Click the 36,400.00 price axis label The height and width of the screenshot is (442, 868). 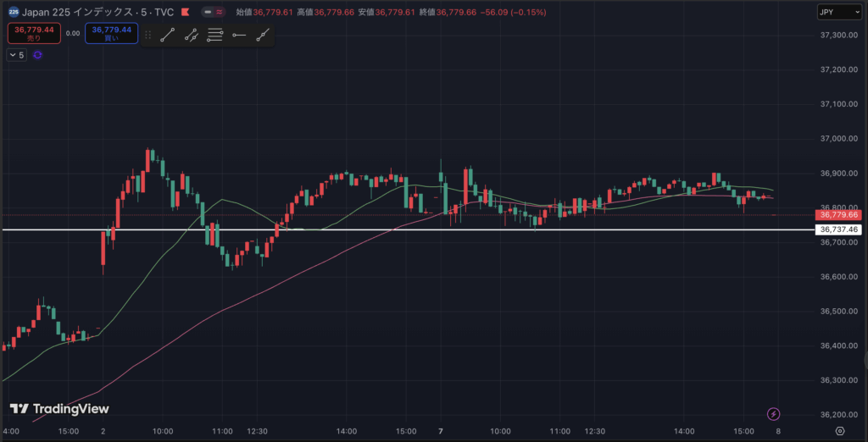coord(837,345)
